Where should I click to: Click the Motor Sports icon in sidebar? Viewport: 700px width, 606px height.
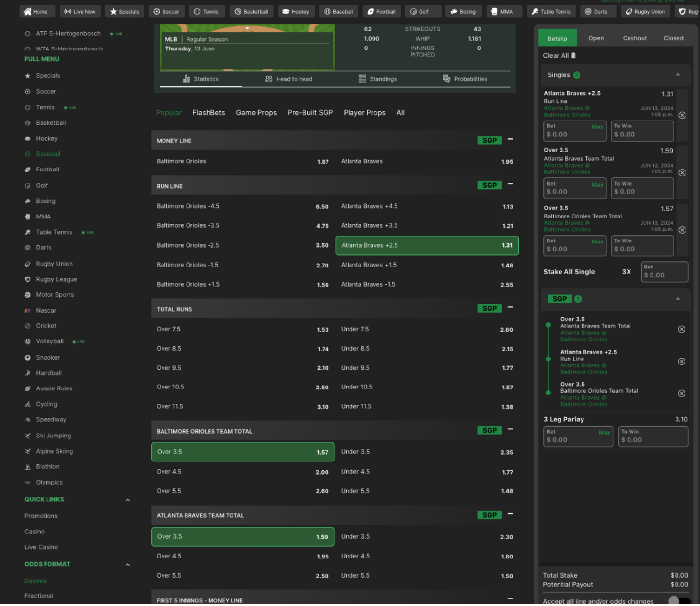28,295
